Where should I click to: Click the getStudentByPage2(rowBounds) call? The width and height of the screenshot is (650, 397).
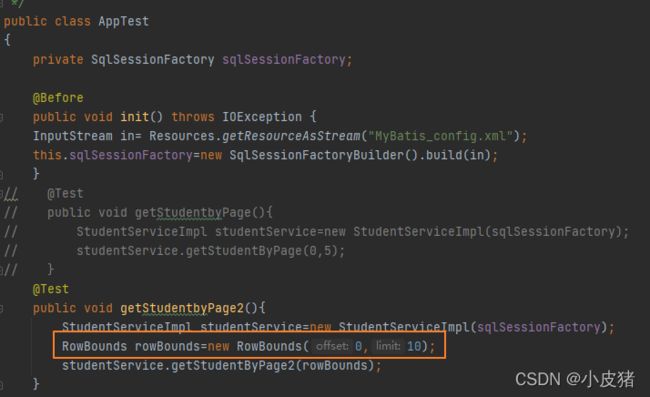(x=273, y=366)
